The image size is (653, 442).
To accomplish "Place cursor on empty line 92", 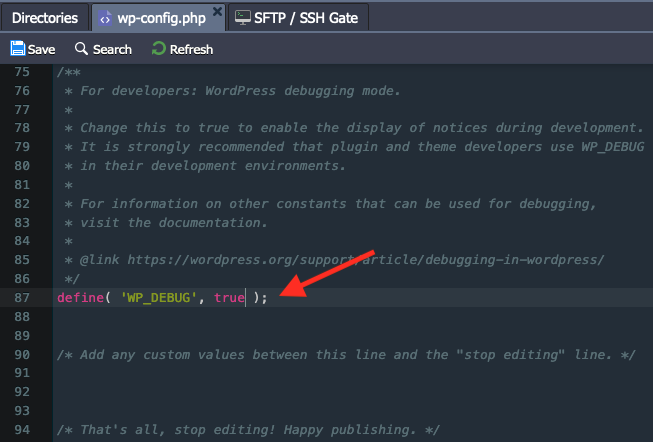I will click(353, 392).
